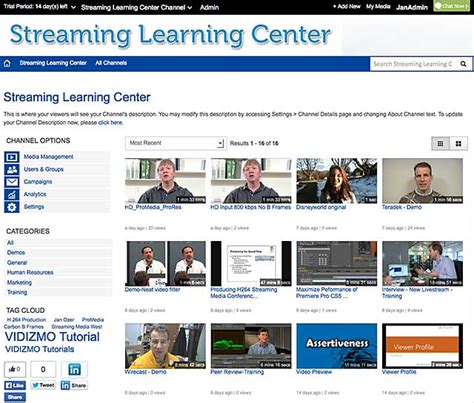Select the Demos category
Viewport: 474px width, 403px height.
pyautogui.click(x=16, y=253)
